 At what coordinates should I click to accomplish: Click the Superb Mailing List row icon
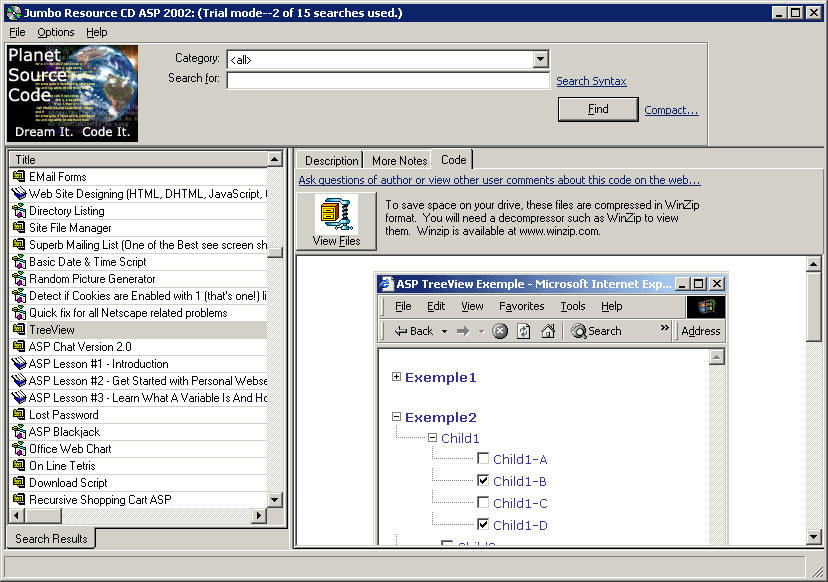(19, 245)
